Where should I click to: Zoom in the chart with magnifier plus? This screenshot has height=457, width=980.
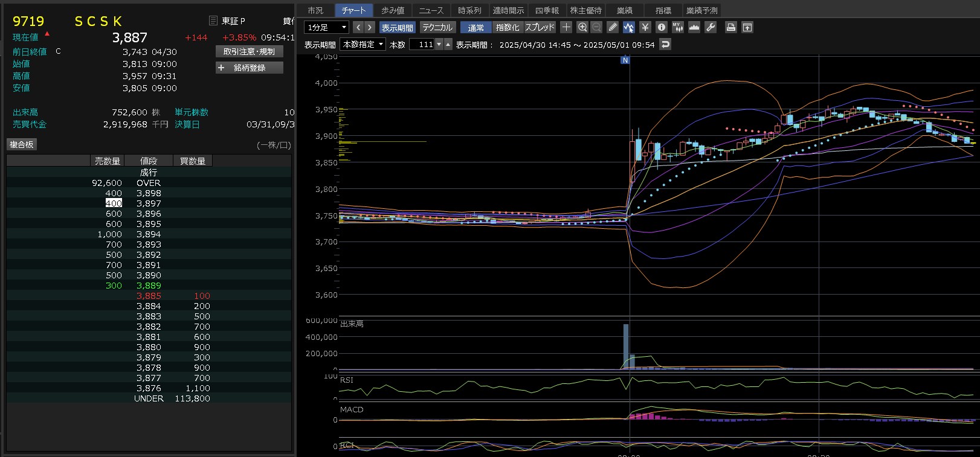coord(582,27)
